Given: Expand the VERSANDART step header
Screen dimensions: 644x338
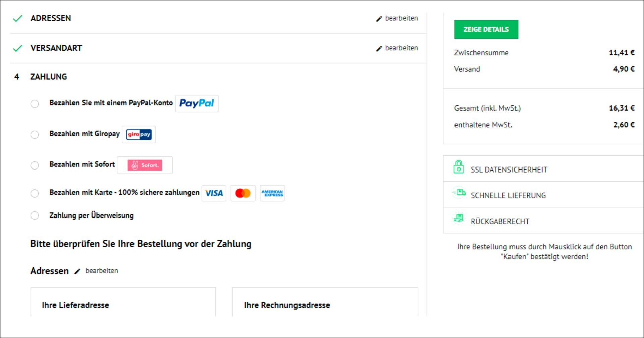Looking at the screenshot, I should pyautogui.click(x=56, y=48).
